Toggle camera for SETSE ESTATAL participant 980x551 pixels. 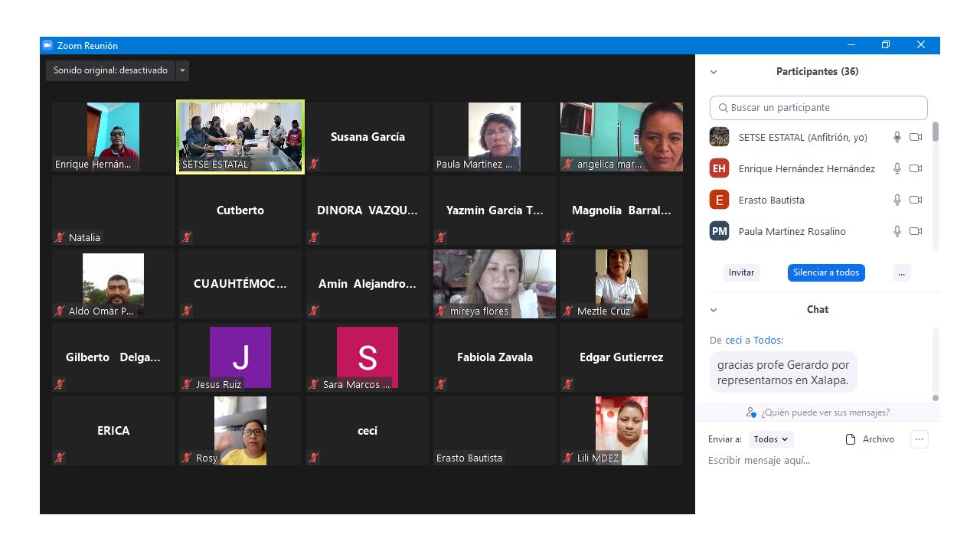click(x=916, y=137)
